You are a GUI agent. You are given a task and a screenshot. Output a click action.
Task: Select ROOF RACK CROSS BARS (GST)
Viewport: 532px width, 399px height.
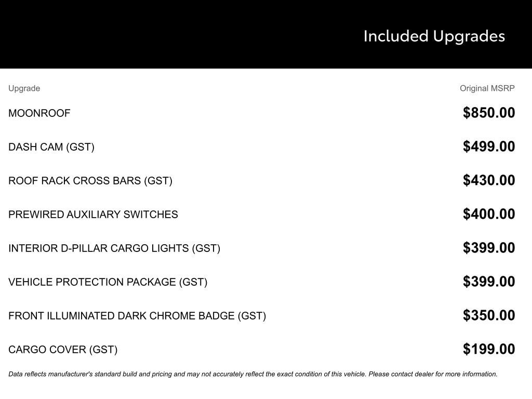tap(90, 181)
